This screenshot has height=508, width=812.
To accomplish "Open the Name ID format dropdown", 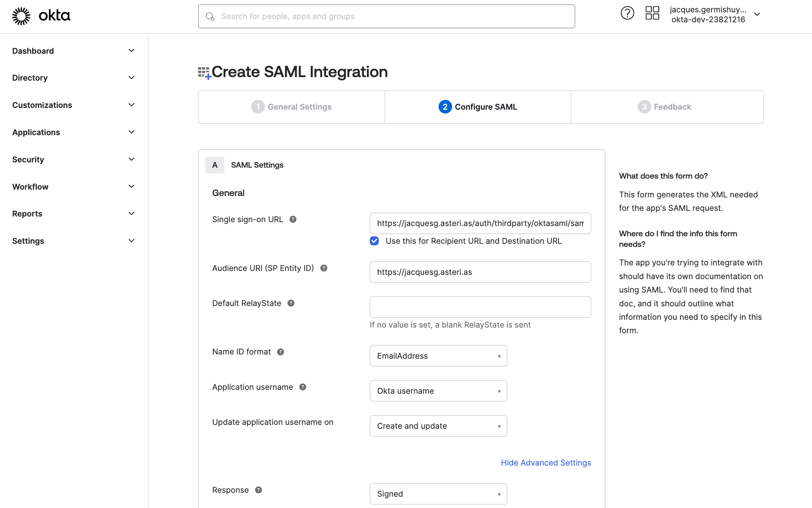I will pyautogui.click(x=438, y=356).
